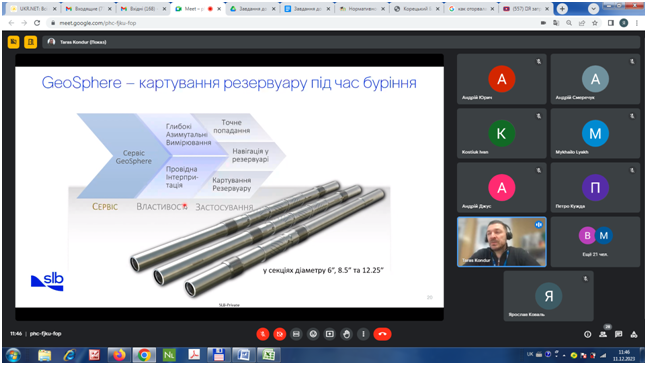Screen dimensions: 647x365
Task: Select the Mykhailo Lysikh participant tile
Action: pos(595,133)
